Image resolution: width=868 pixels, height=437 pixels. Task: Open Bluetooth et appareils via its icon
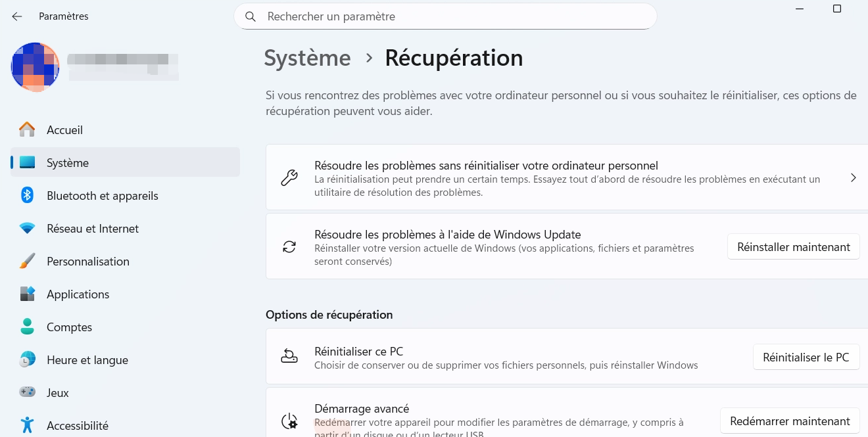[x=27, y=195]
